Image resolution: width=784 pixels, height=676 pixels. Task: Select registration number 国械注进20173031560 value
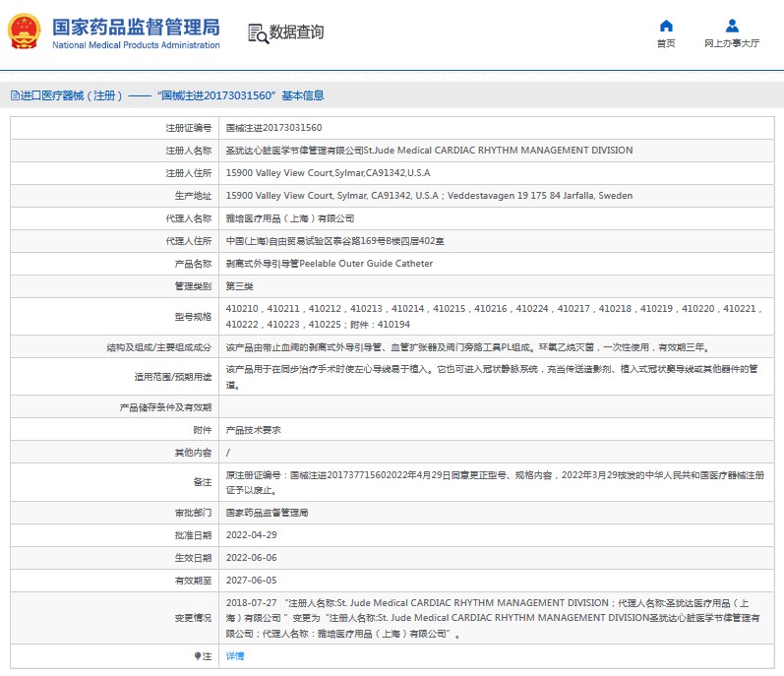point(274,128)
